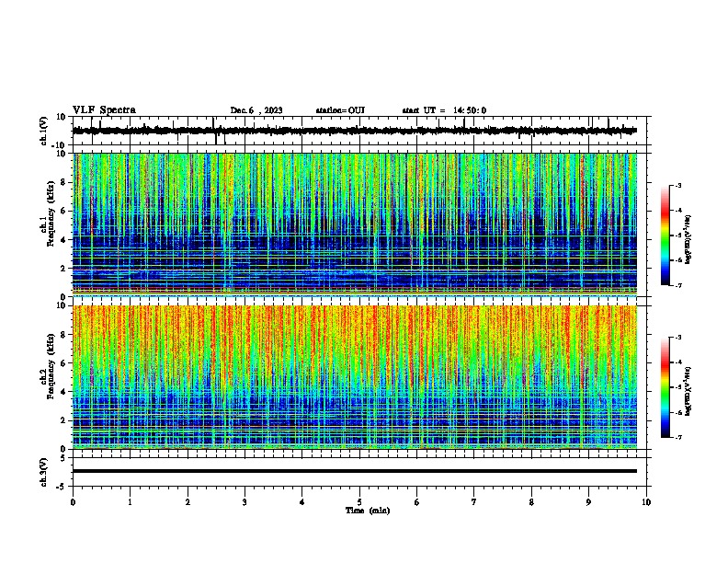Screen dimensions: 728x563
Task: Select the "start UT = 14:50:0" text
Action: pos(444,110)
